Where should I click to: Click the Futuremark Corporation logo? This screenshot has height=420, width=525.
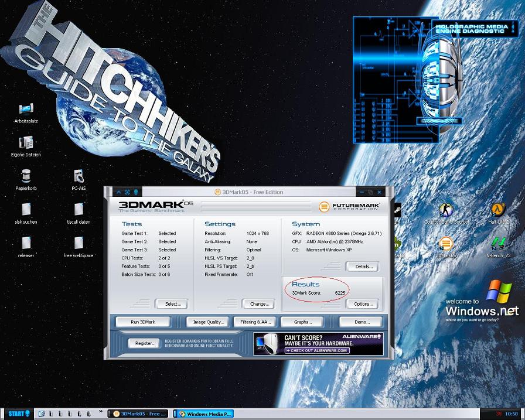pos(349,207)
